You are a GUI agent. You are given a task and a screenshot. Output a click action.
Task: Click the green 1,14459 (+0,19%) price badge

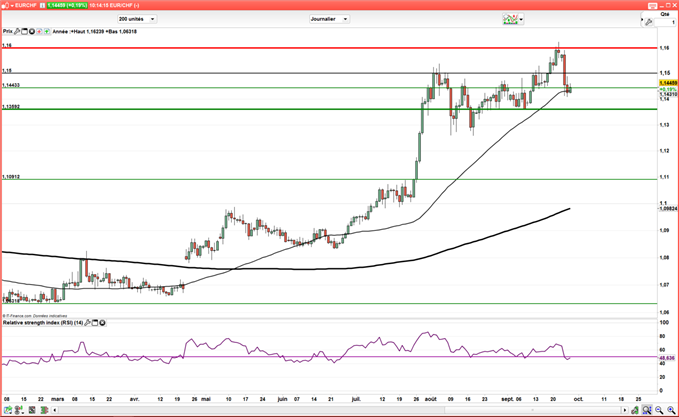pos(67,5)
